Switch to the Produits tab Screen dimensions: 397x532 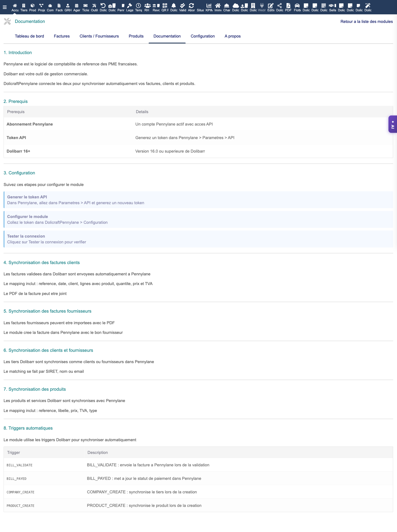click(x=136, y=36)
